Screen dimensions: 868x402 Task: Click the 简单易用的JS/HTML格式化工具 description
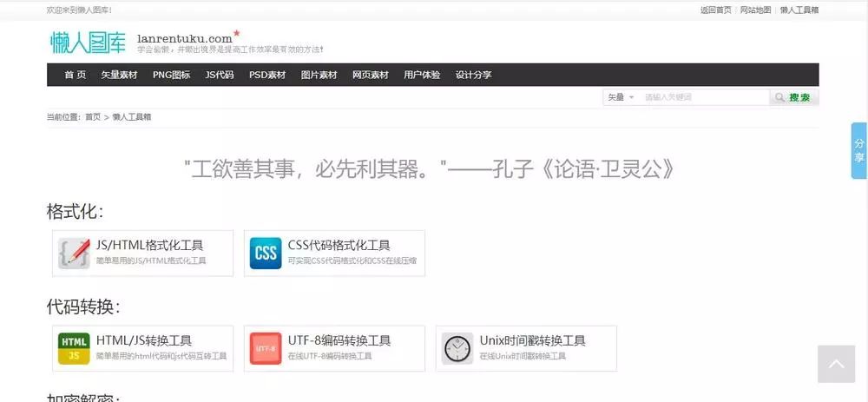click(151, 260)
